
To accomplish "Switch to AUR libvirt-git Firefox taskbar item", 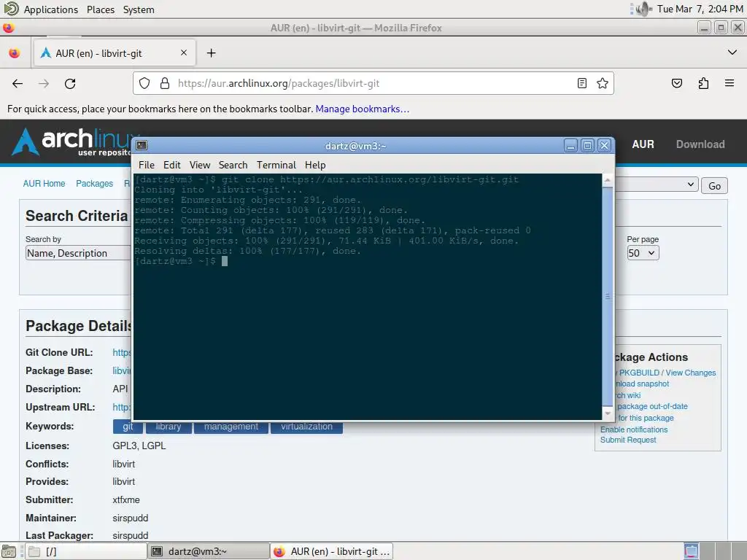I will tap(332, 551).
